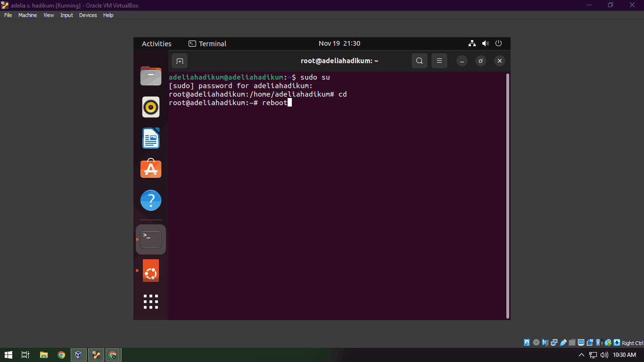Open Windows Task View

pyautogui.click(x=25, y=355)
